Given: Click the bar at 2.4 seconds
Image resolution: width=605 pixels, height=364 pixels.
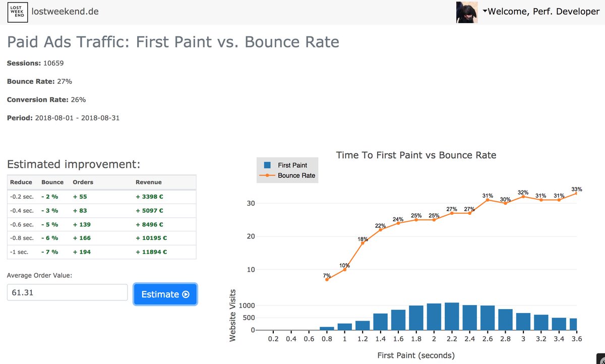Looking at the screenshot, I should [x=469, y=318].
